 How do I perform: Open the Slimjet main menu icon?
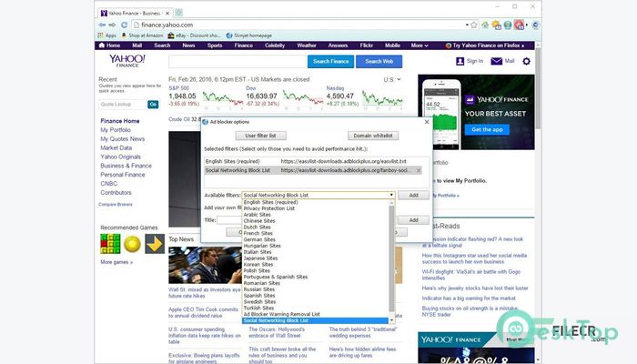pyautogui.click(x=535, y=25)
